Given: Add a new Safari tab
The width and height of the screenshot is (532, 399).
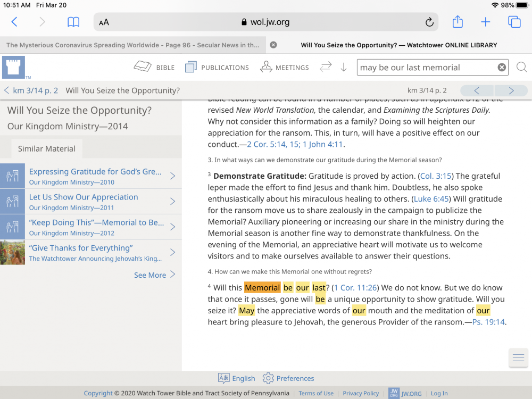Looking at the screenshot, I should [485, 22].
